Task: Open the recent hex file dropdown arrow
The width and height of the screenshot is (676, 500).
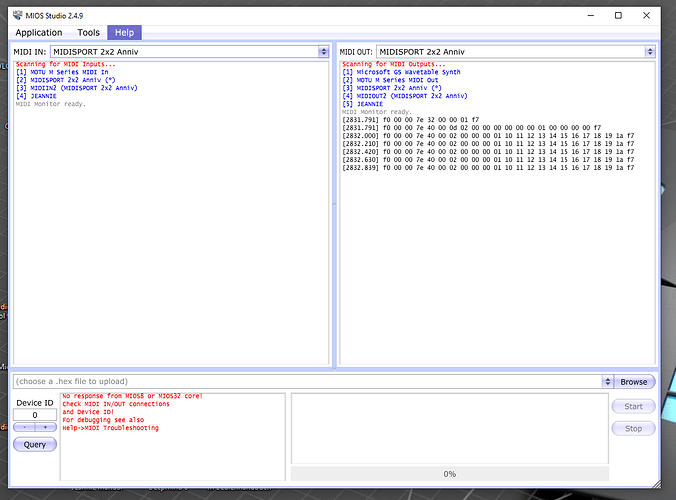Action: pos(607,381)
